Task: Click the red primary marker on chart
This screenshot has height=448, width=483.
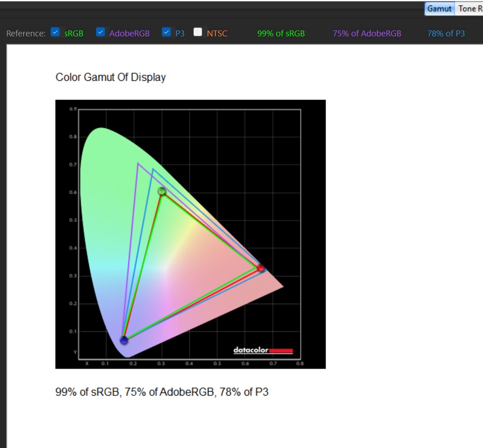Action: (261, 268)
